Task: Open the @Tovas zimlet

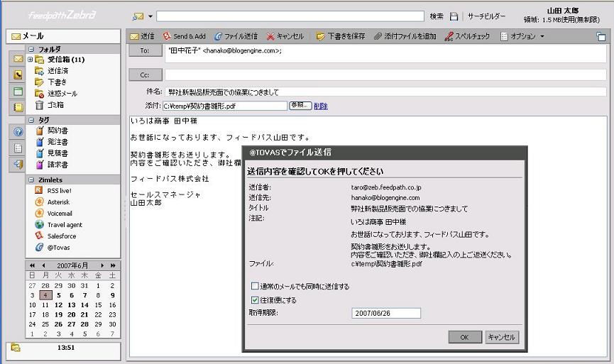Action: [58, 248]
